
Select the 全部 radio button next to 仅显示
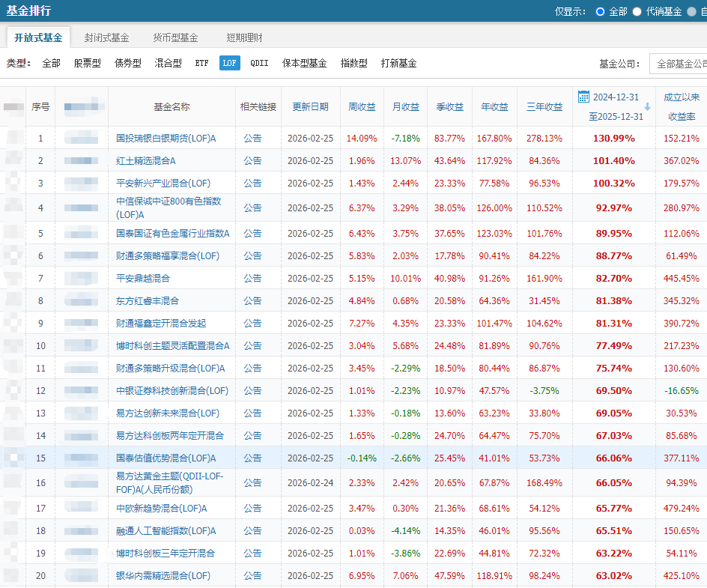coord(600,11)
